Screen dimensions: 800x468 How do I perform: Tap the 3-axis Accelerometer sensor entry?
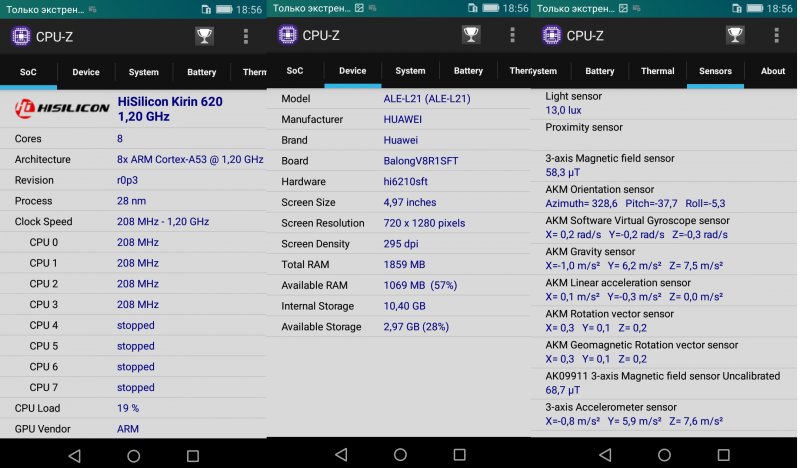(664, 415)
